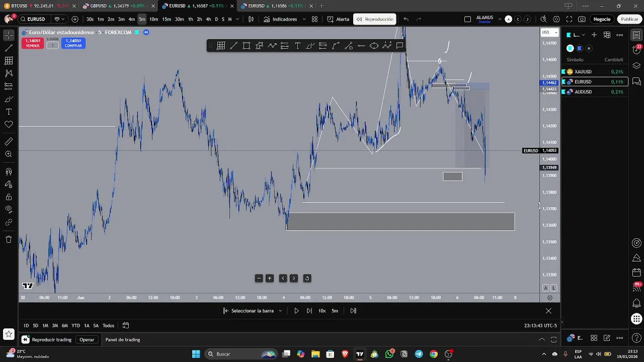Select horizontal line tool in floating toolbar
The width and height of the screenshot is (644, 362).
pos(361,46)
